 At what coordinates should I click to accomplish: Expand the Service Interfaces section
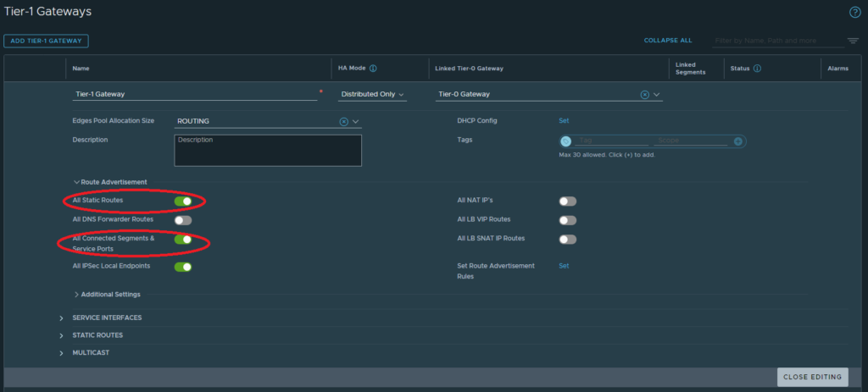62,317
